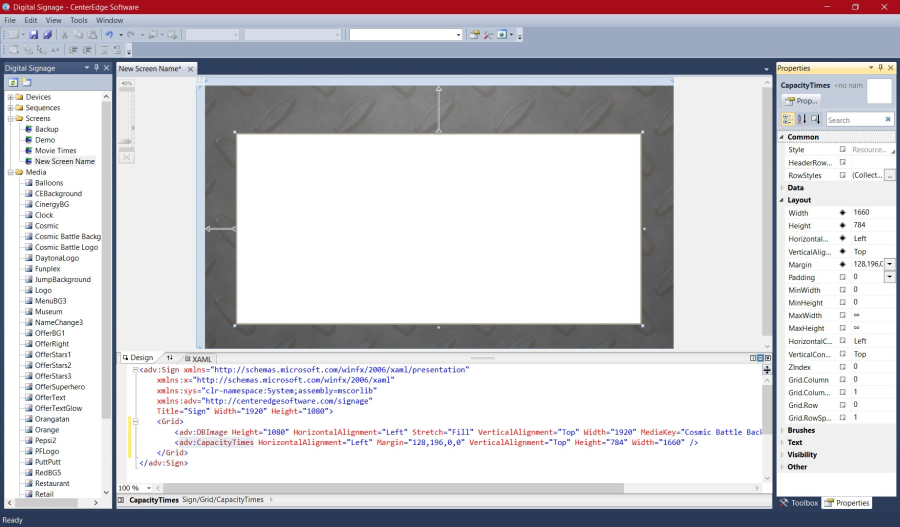Sort properties alphabetically in Properties panel

pos(802,119)
